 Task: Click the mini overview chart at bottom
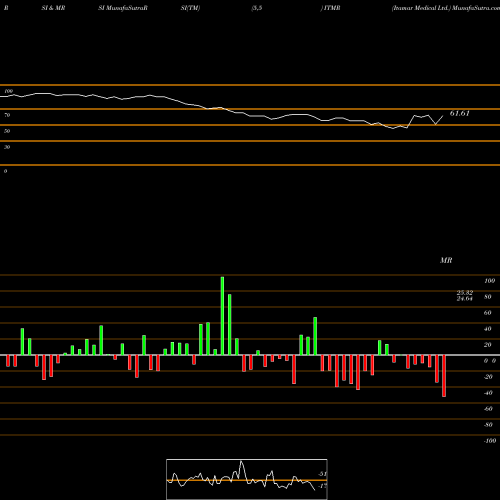[247, 479]
